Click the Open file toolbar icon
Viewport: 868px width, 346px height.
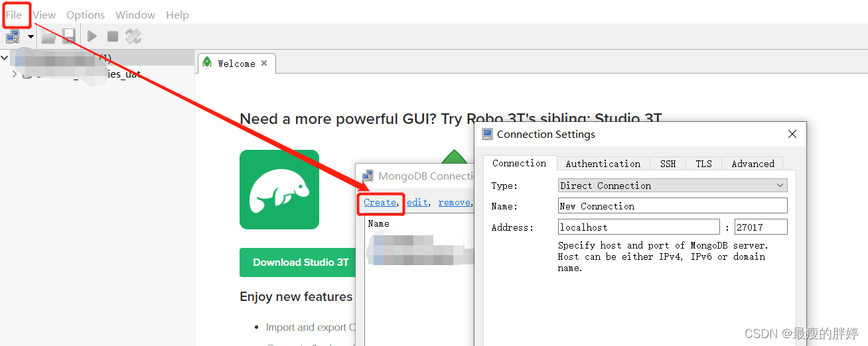[x=48, y=36]
